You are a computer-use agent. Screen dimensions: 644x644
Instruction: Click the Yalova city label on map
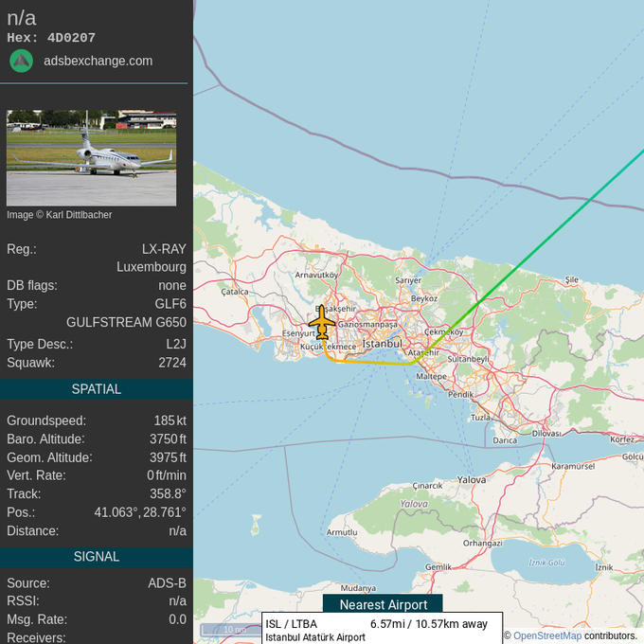[x=471, y=480]
